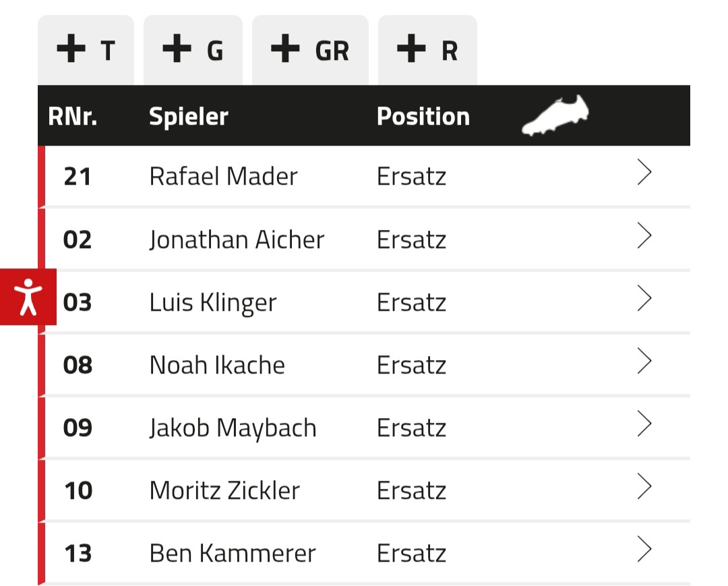Switch to the GR add tab
Viewport: 728px width, 586px height.
point(310,51)
